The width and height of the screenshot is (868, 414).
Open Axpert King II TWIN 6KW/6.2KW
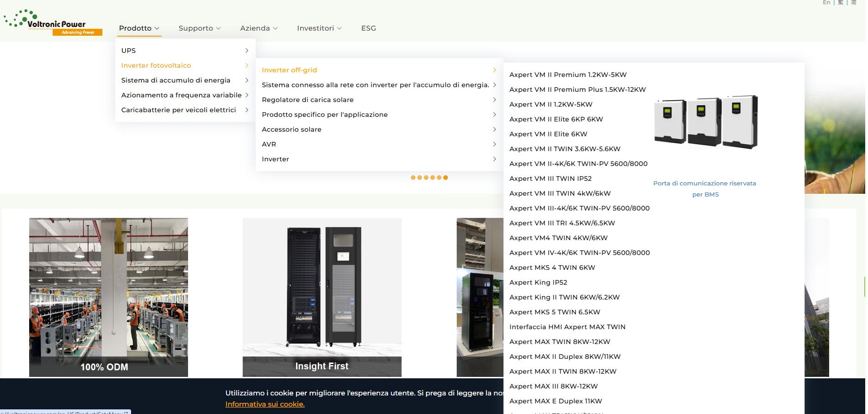pos(565,297)
